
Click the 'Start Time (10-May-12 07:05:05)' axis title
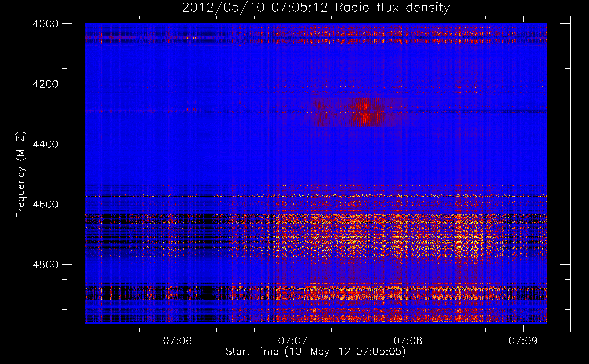point(316,352)
